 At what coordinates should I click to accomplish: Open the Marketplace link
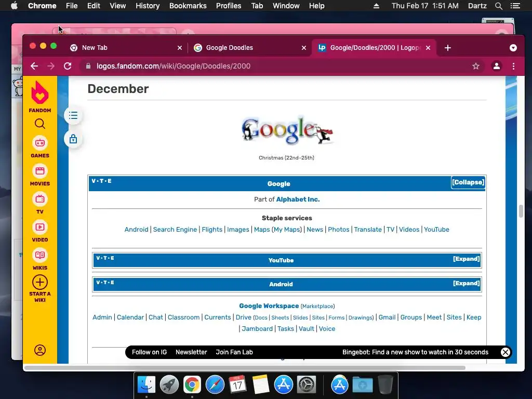pyautogui.click(x=317, y=307)
